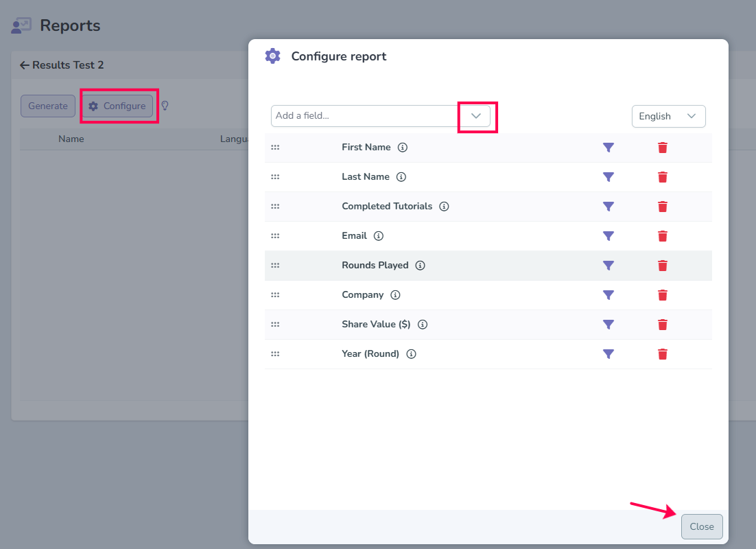The width and height of the screenshot is (756, 549).
Task: Click the Generate button
Action: pyautogui.click(x=48, y=106)
